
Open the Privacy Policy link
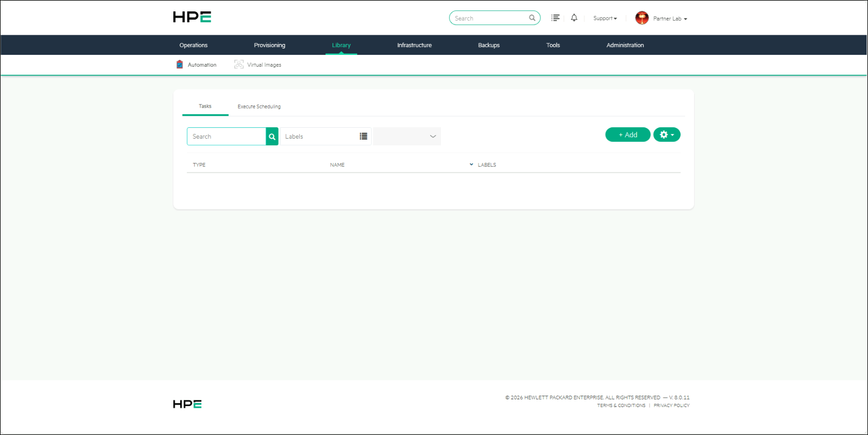(x=671, y=406)
